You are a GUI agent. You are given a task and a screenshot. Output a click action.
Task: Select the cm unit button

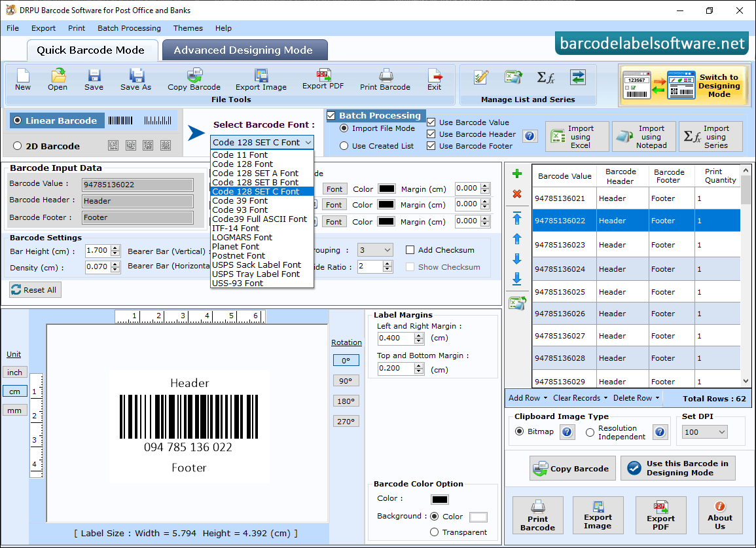15,392
